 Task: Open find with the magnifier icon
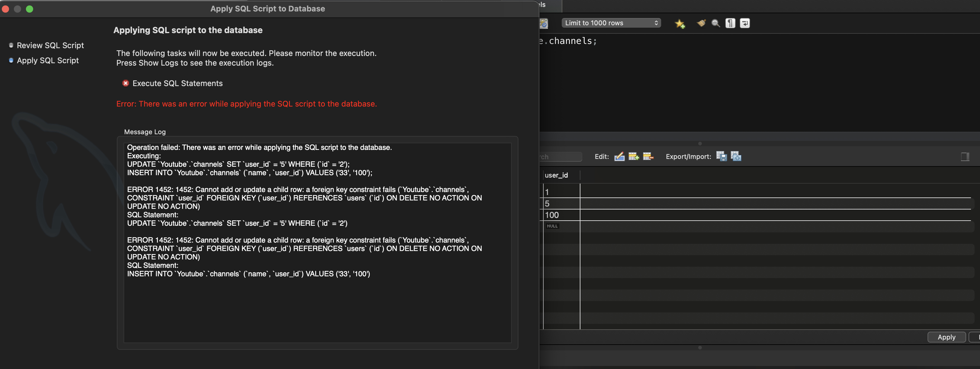716,23
